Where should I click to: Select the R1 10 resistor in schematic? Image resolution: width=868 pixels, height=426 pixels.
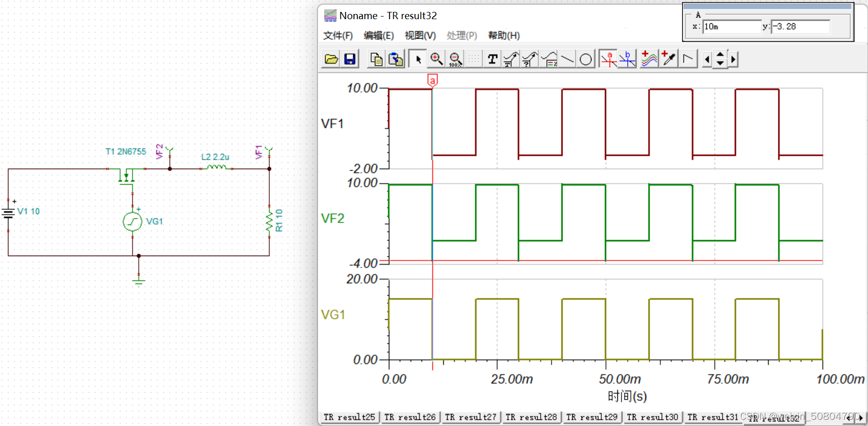[269, 222]
